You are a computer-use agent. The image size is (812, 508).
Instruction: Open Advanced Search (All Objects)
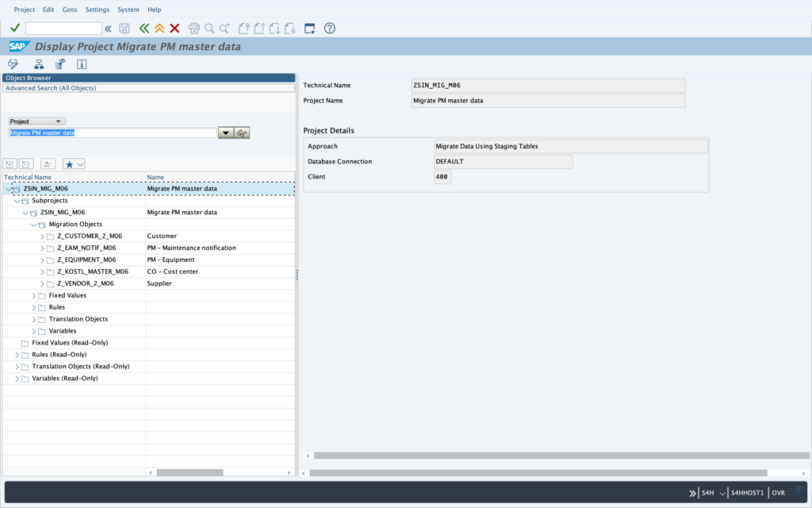pyautogui.click(x=148, y=88)
